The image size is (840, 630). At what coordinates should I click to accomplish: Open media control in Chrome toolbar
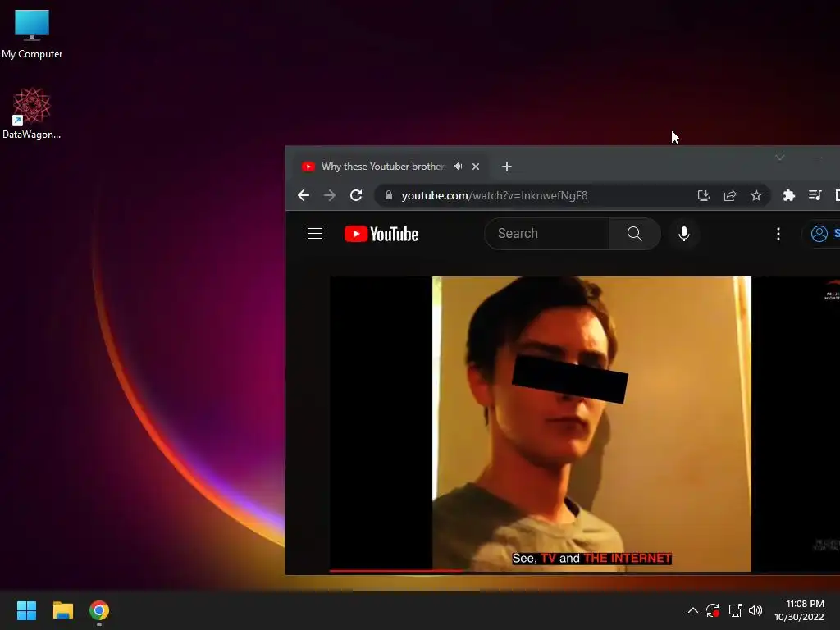(x=815, y=195)
